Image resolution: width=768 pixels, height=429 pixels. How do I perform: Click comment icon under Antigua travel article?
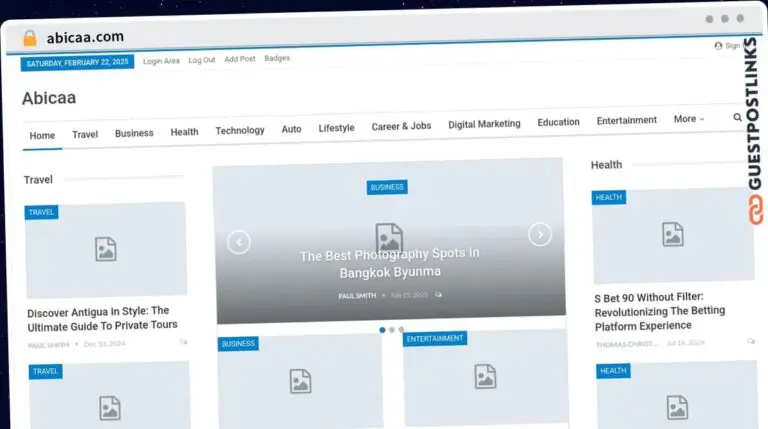(183, 343)
